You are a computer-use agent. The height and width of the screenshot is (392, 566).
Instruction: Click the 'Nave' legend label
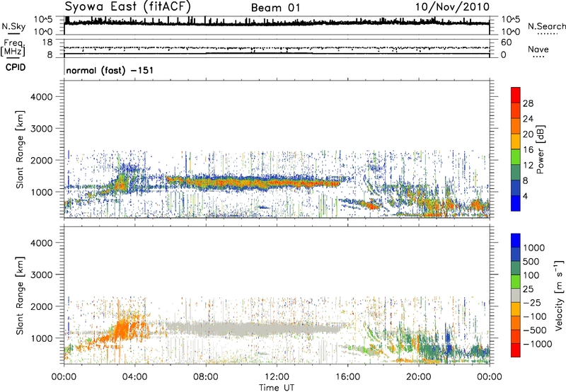tap(538, 49)
